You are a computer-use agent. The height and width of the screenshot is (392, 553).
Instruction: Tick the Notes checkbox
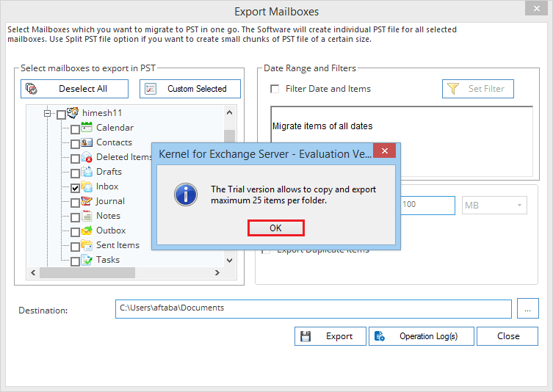[75, 217]
